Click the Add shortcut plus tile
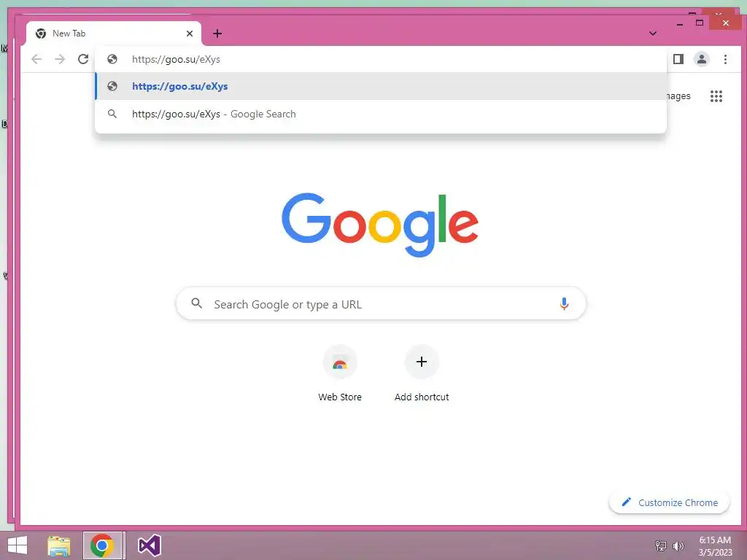The height and width of the screenshot is (560, 747). pos(422,362)
